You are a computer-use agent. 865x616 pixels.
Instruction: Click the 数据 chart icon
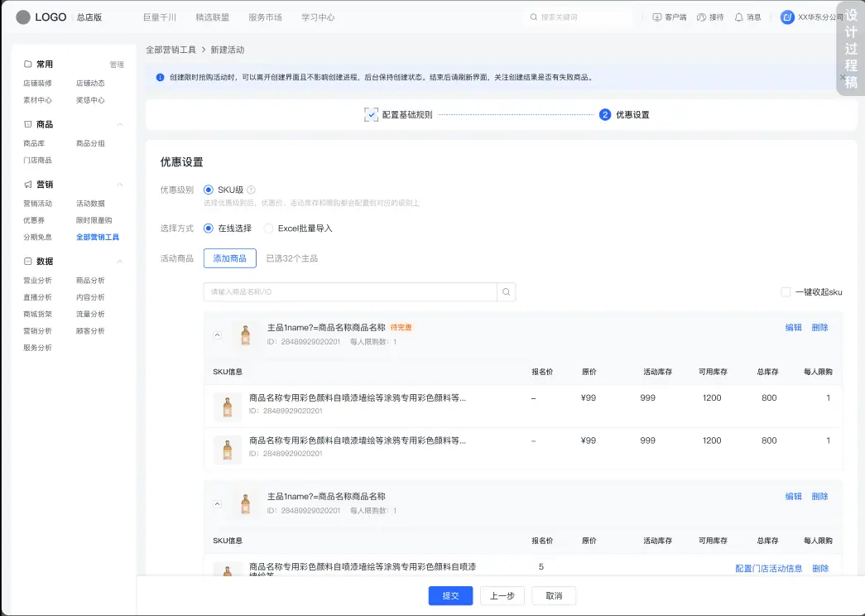click(x=27, y=261)
